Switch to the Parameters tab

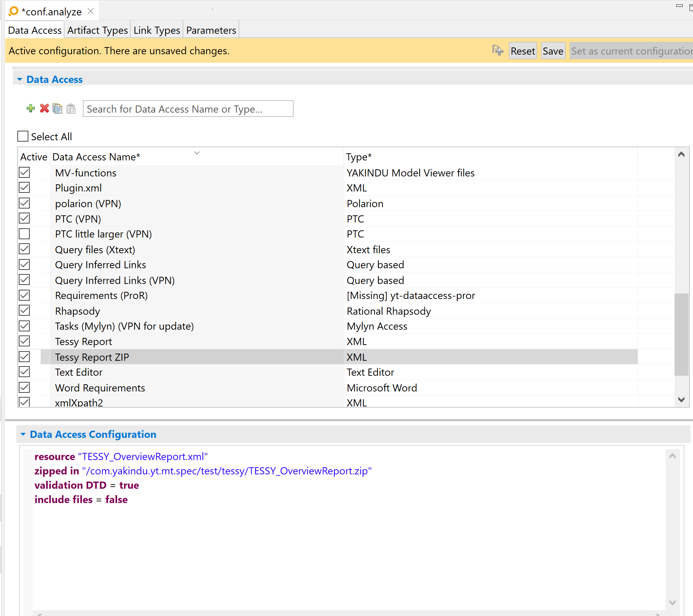[211, 30]
